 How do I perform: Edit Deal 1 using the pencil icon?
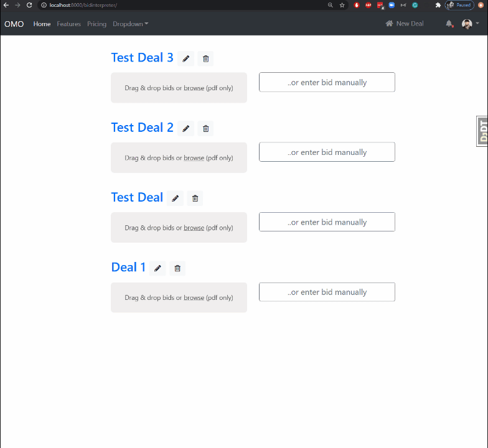point(157,268)
